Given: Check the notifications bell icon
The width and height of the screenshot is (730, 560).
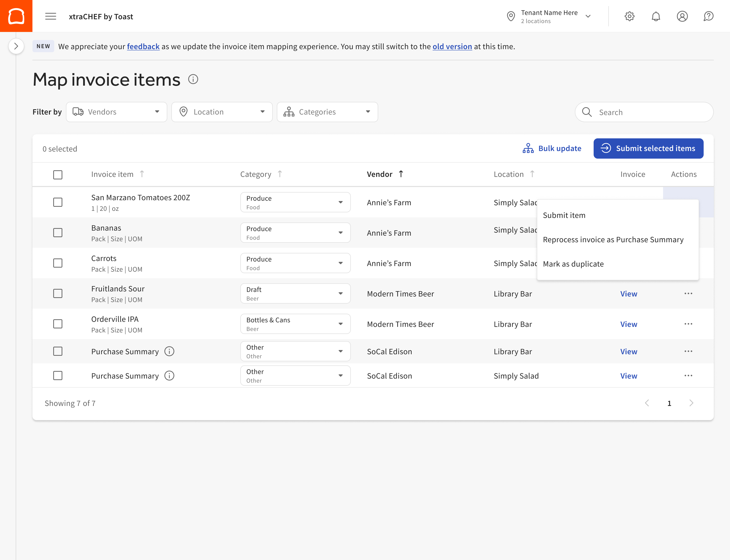Looking at the screenshot, I should pyautogui.click(x=656, y=16).
